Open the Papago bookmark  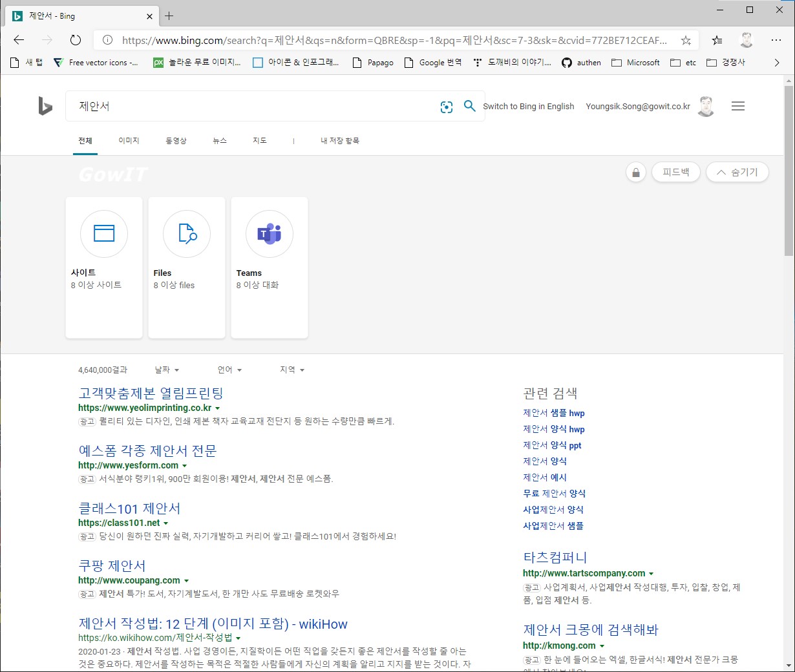[373, 63]
